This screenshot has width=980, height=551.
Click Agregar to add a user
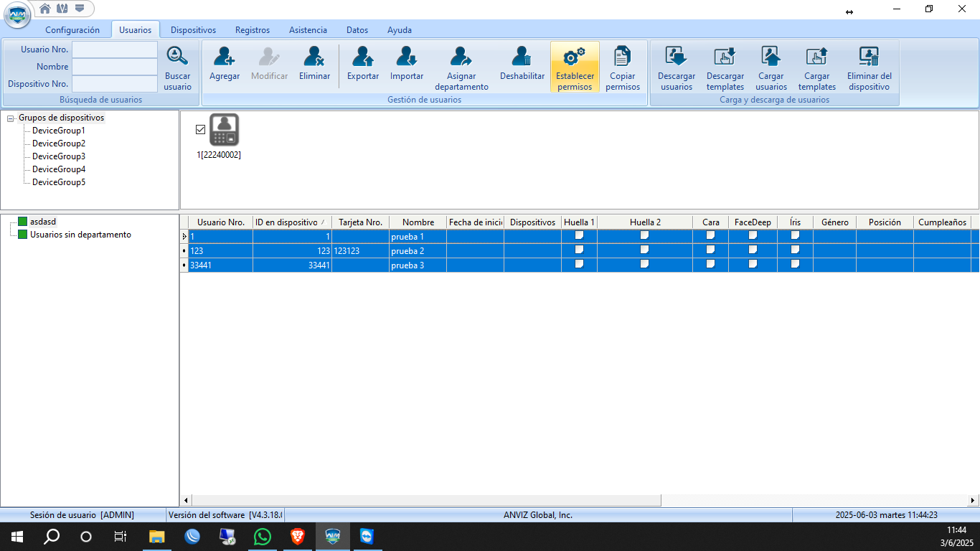[225, 56]
